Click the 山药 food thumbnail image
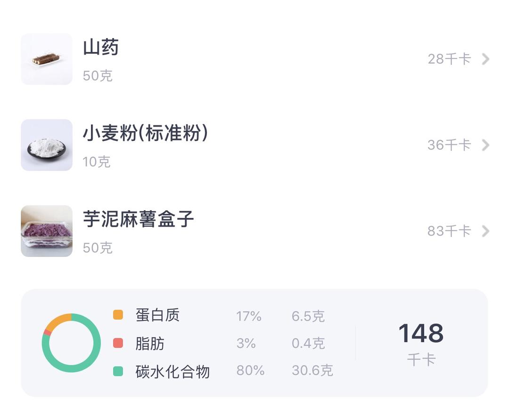509x420 pixels. click(x=47, y=59)
